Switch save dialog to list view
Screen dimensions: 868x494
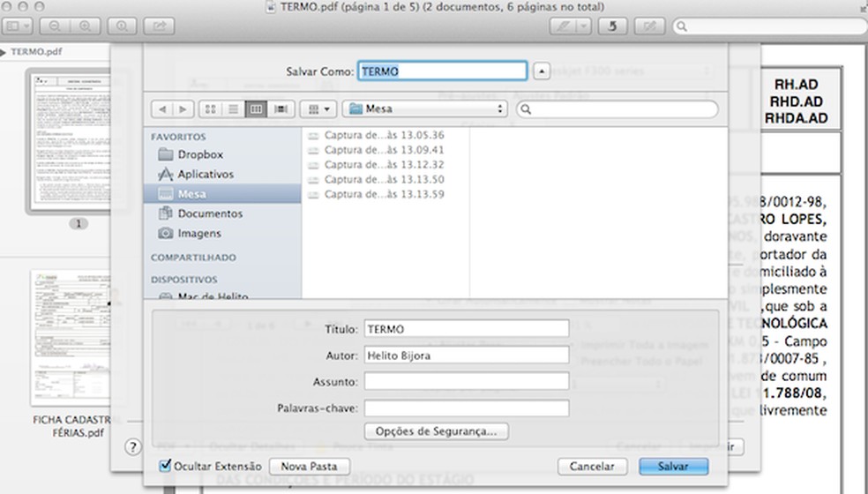[x=233, y=109]
